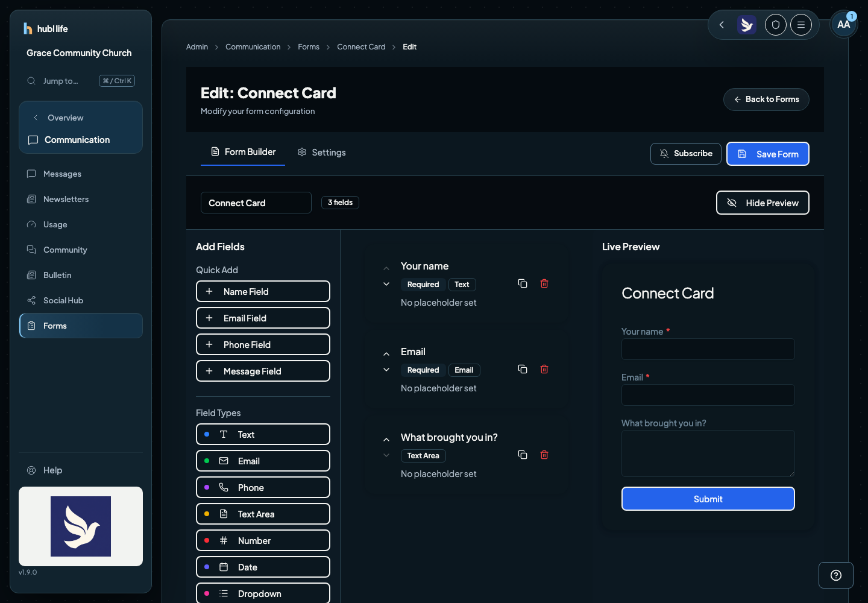Open Newsletters in the sidebar
This screenshot has height=603, width=868.
point(81,199)
